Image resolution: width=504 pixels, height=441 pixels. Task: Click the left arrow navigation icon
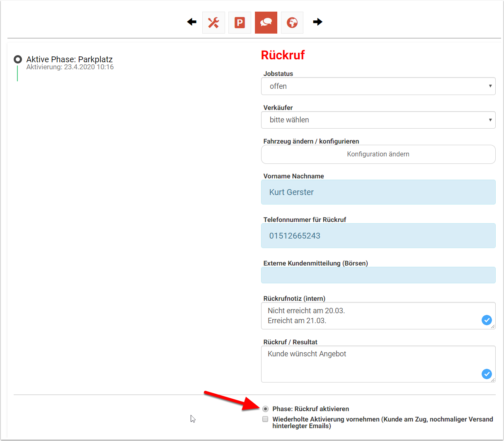point(191,22)
